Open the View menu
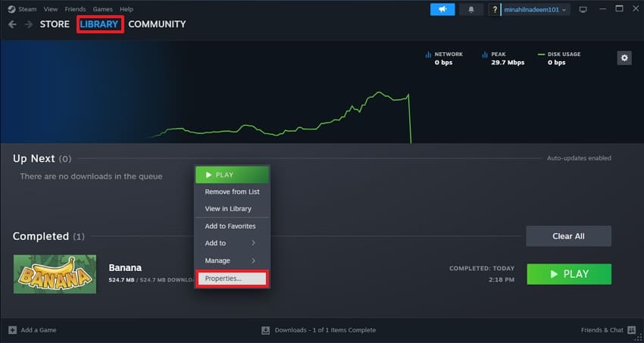The image size is (644, 343). pyautogui.click(x=51, y=9)
